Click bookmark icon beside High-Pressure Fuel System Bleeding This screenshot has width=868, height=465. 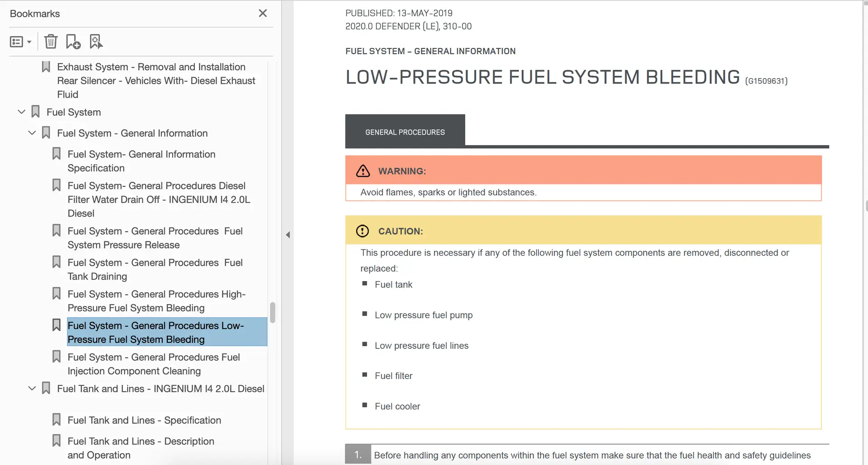tap(57, 294)
